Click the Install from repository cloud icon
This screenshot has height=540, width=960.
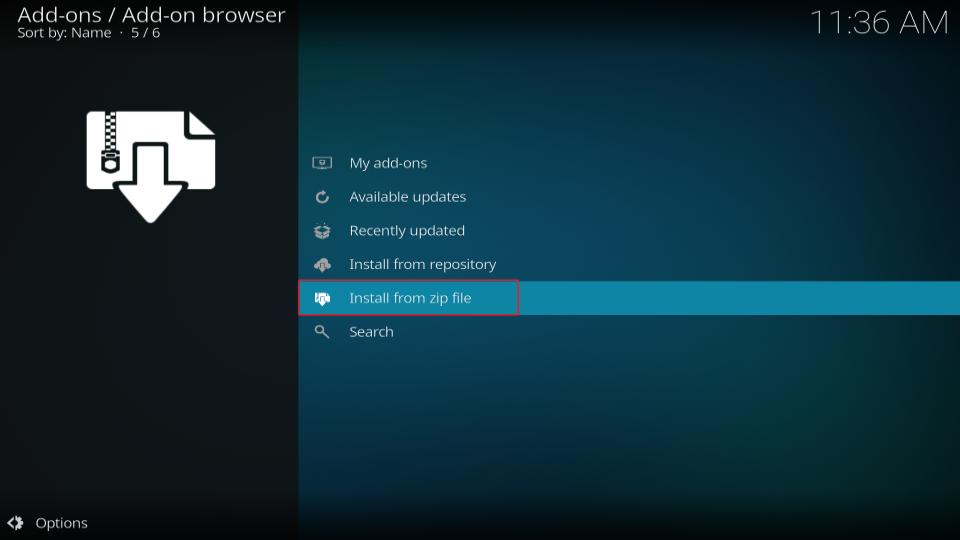[322, 264]
